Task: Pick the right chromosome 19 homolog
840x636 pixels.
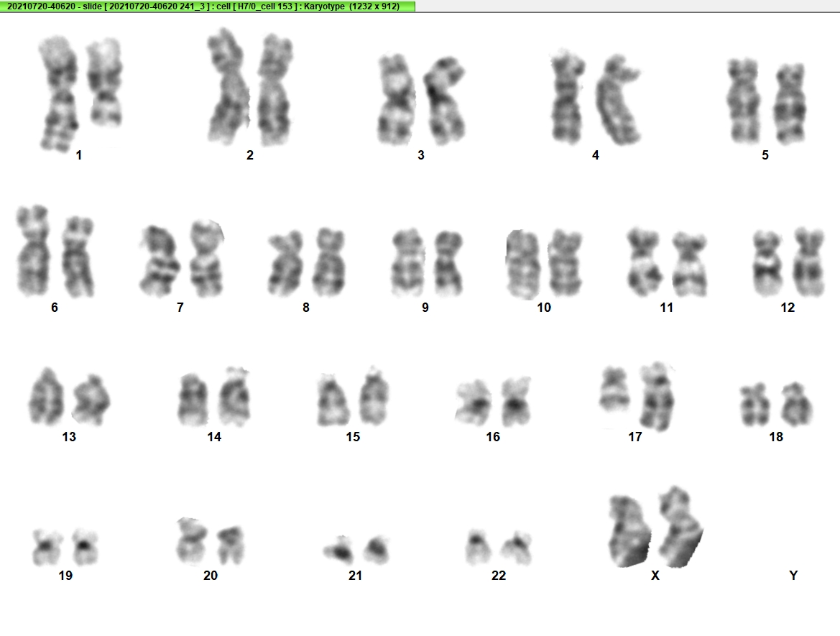Action: [x=86, y=547]
